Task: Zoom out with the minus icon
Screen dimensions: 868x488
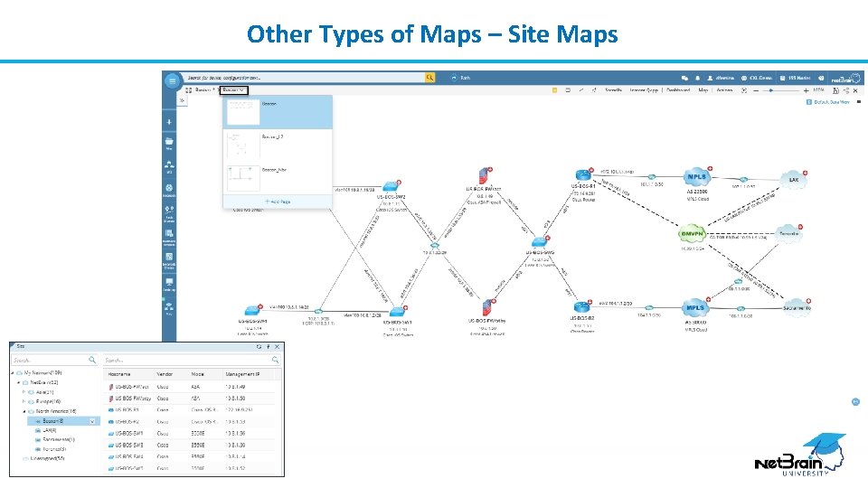Action: pyautogui.click(x=756, y=90)
